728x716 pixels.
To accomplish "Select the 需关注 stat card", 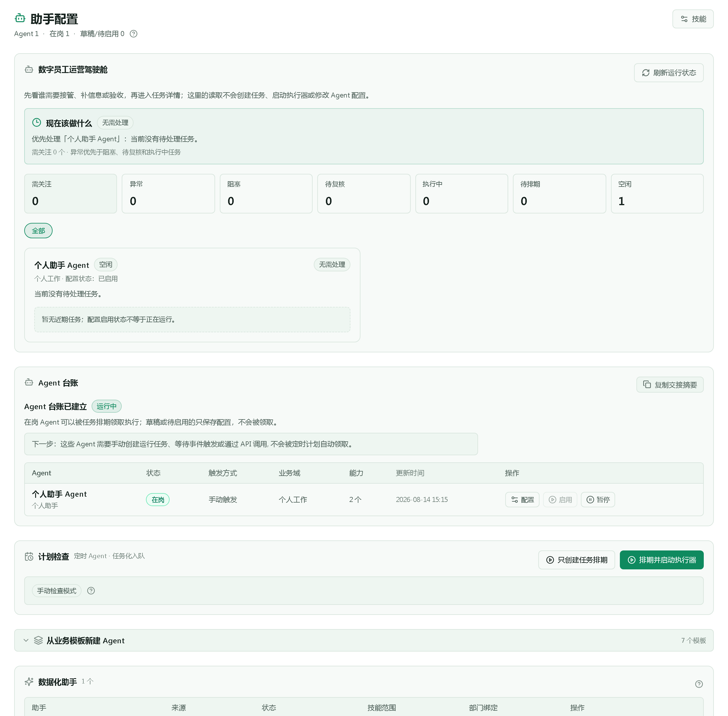I will (71, 193).
